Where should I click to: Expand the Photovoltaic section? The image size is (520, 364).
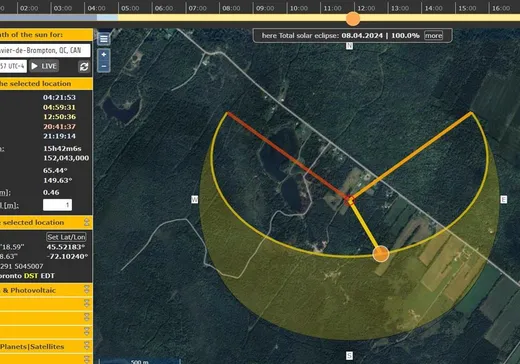[x=87, y=290]
